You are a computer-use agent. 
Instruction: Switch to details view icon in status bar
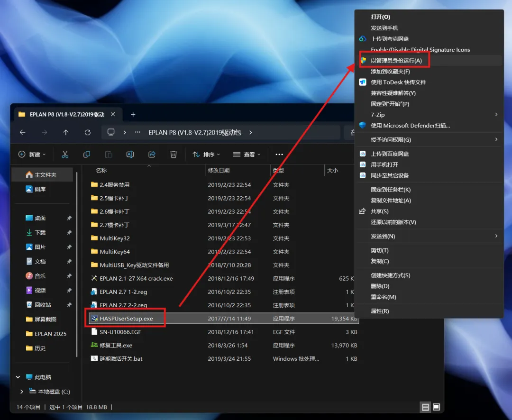coord(425,407)
